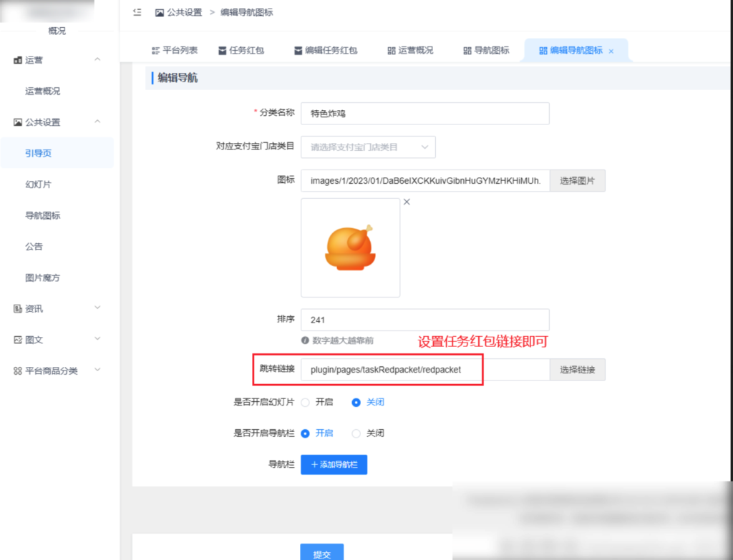The image size is (733, 560).
Task: Disable navigation bar via the 关闭 radio
Action: 357,433
